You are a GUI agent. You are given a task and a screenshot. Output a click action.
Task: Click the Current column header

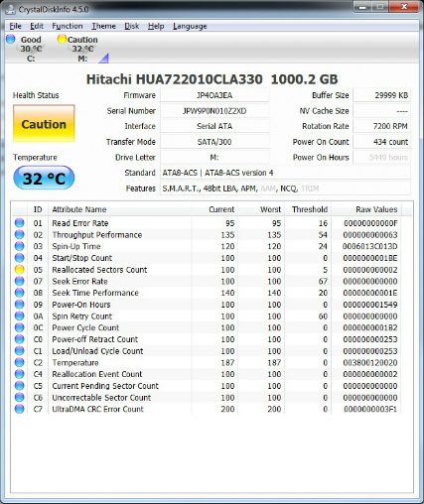(x=214, y=209)
